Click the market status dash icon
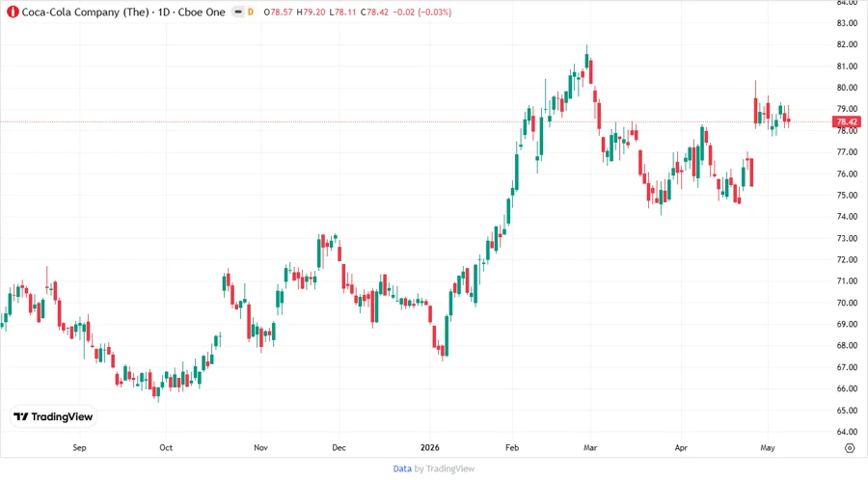868x480 pixels. [238, 12]
